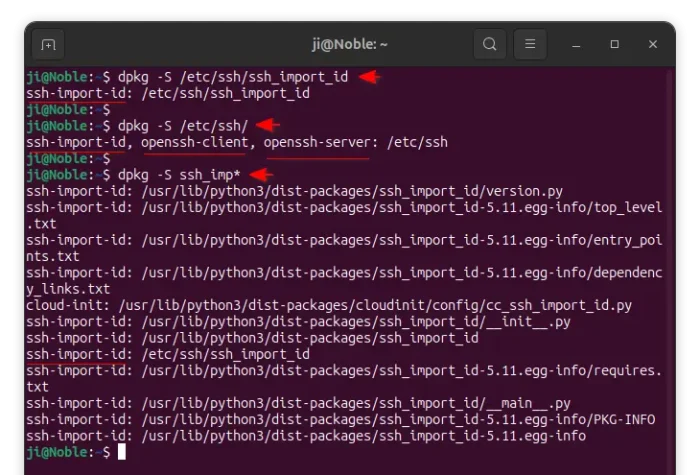
Task: Maximize the terminal window
Action: [x=615, y=44]
